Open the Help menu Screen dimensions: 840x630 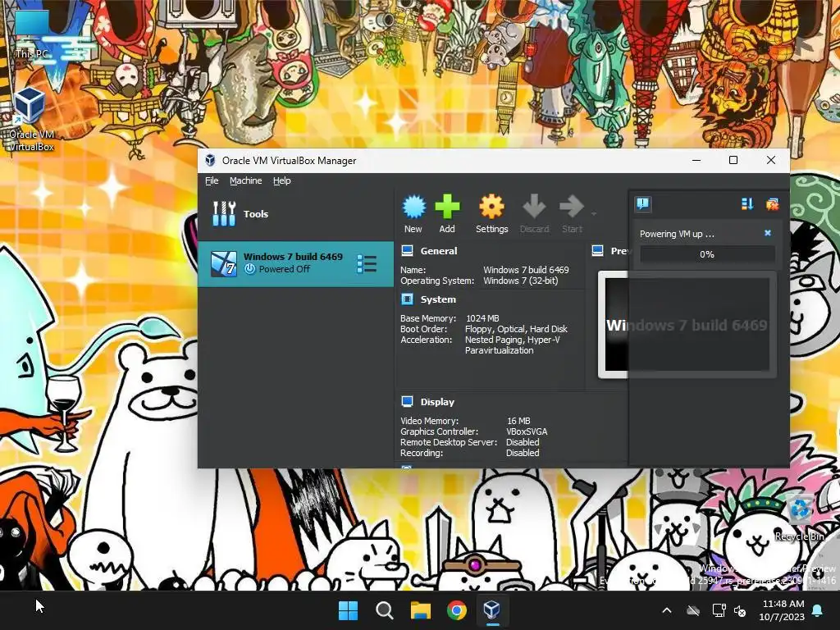[282, 181]
